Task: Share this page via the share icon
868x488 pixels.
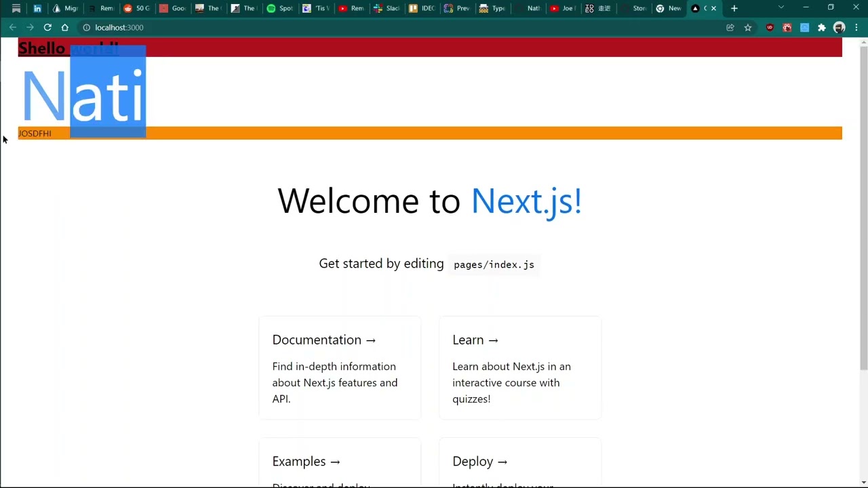Action: (730, 28)
